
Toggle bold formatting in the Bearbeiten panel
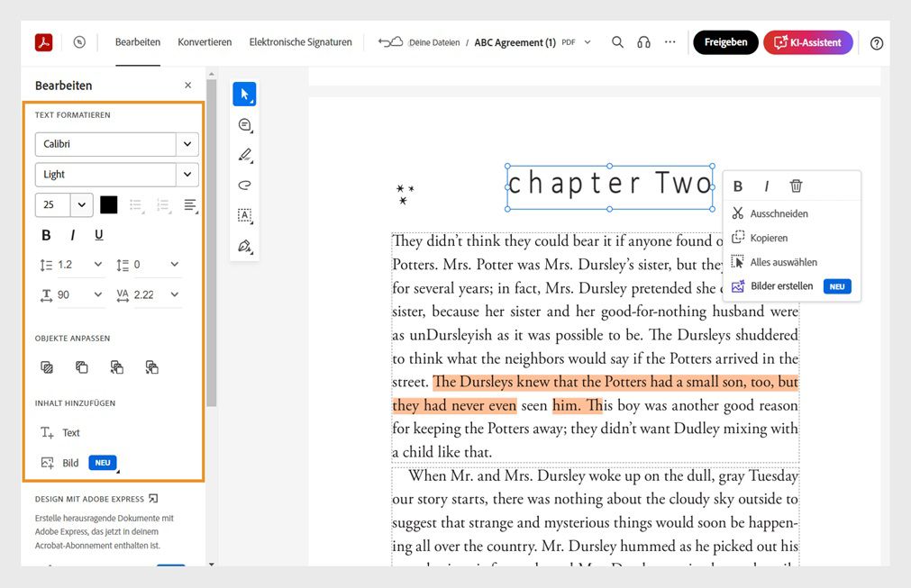tap(45, 234)
